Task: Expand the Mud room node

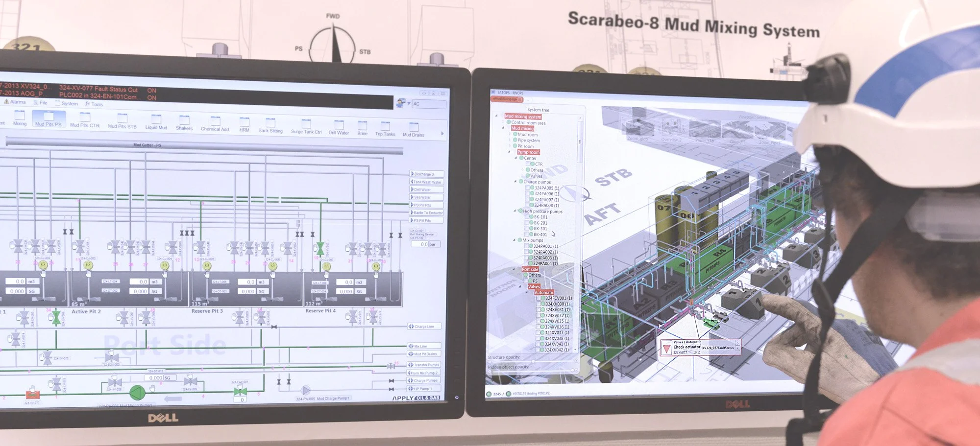Action: click(x=510, y=134)
